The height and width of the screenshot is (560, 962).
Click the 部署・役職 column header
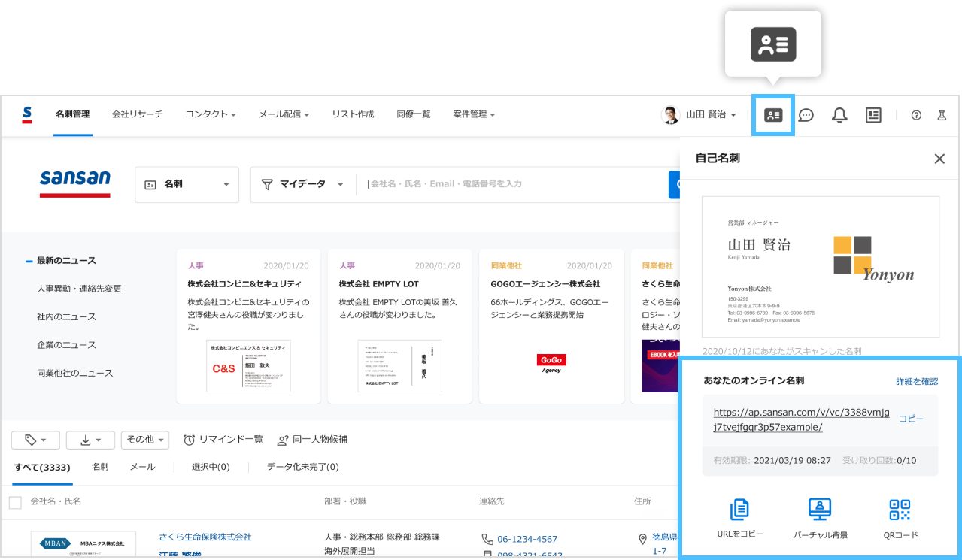(x=345, y=501)
